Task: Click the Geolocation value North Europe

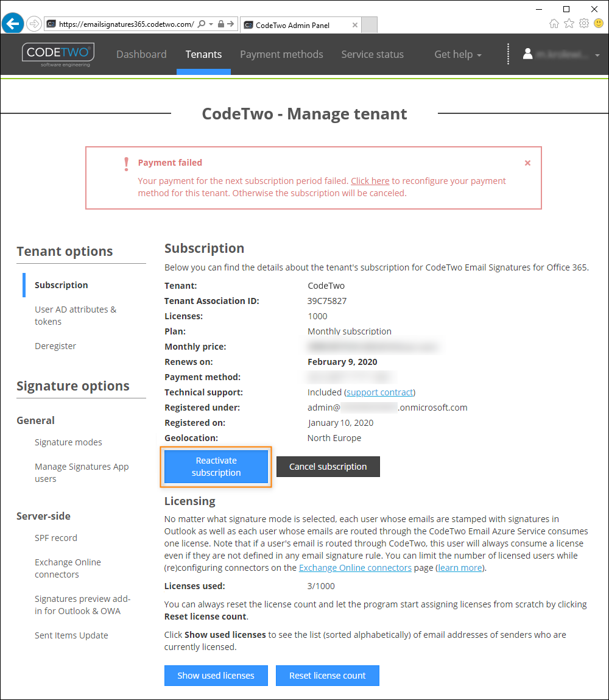Action: pos(334,438)
